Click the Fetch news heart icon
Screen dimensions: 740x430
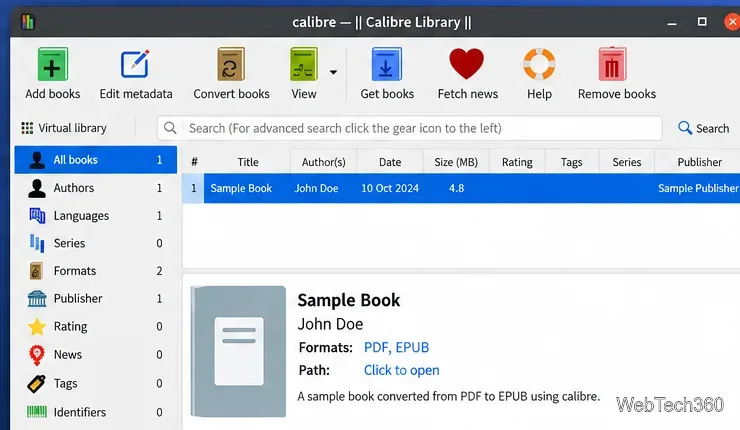click(x=466, y=64)
